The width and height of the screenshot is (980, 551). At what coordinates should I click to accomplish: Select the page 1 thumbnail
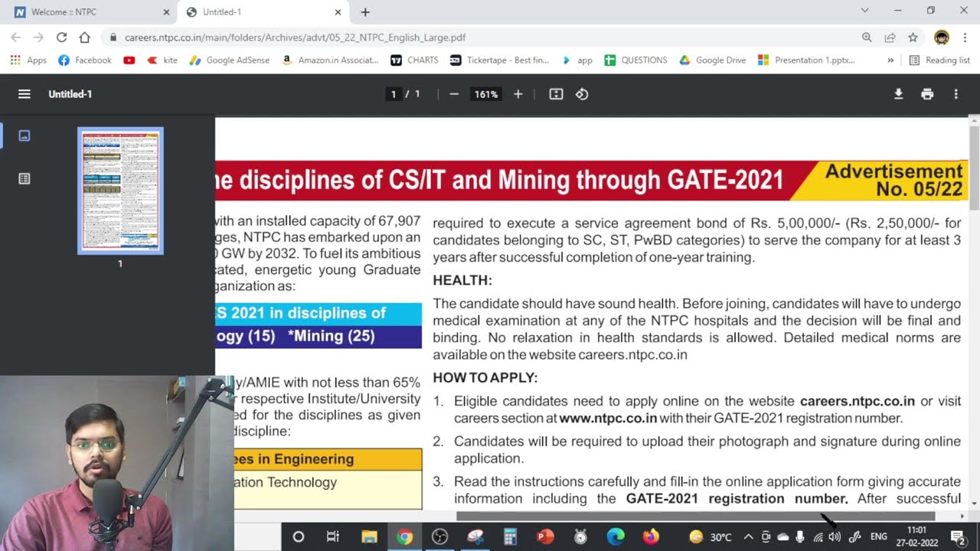coord(120,191)
